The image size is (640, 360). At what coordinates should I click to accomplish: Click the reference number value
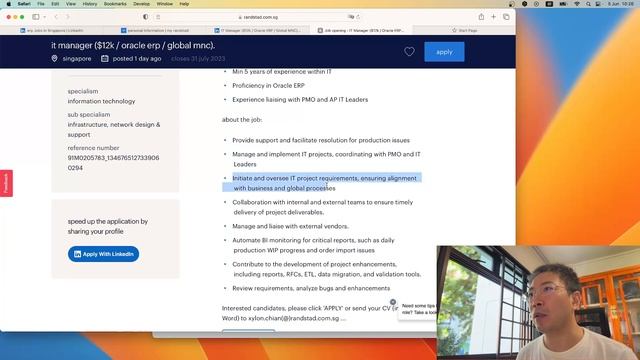pyautogui.click(x=113, y=163)
